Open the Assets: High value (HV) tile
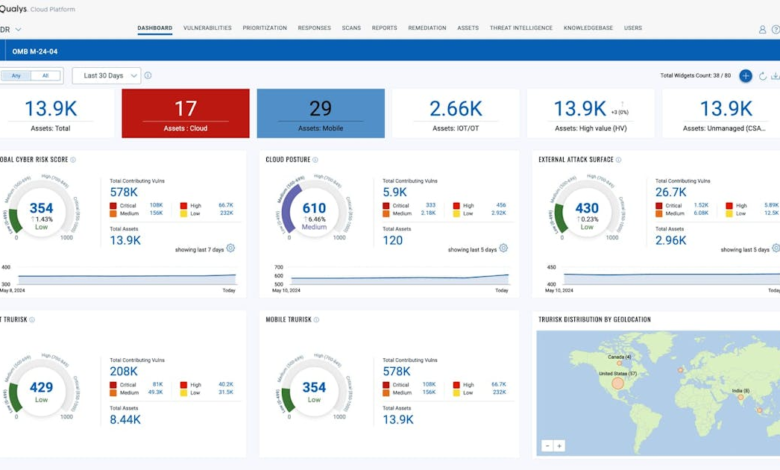Image resolution: width=780 pixels, height=470 pixels. coord(590,113)
